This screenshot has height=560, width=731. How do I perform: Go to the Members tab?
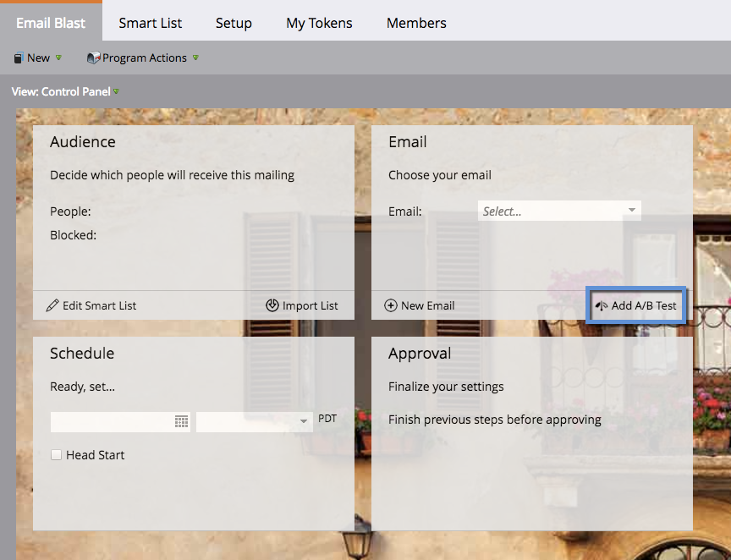416,23
